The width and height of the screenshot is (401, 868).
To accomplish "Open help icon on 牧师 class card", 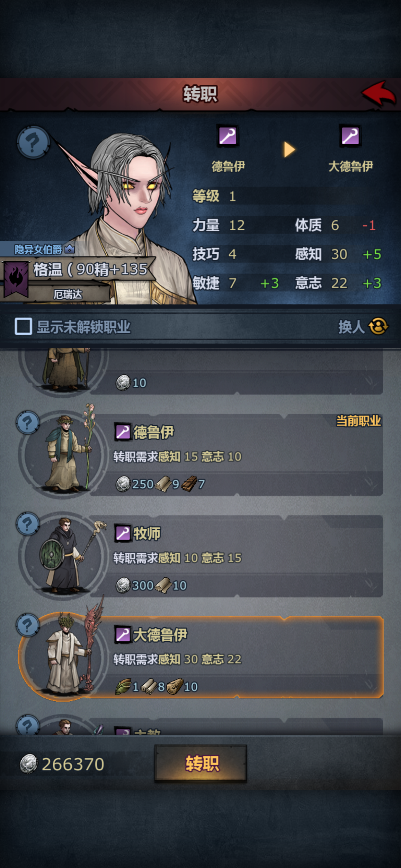I will coord(28,524).
